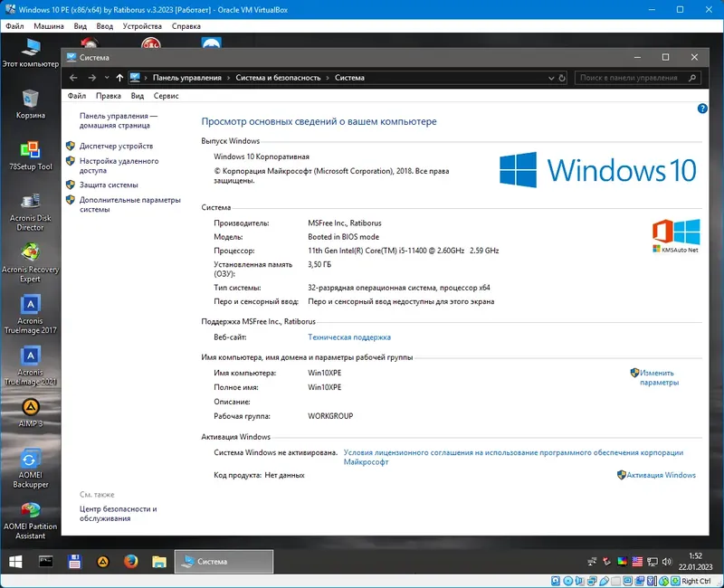Open the command prompt taskbar icon
The image size is (724, 588).
click(x=46, y=561)
